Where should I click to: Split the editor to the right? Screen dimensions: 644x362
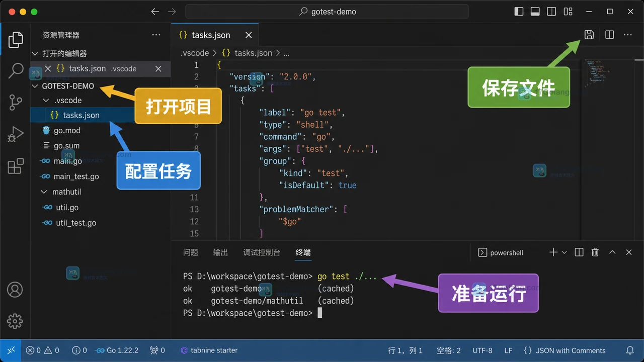point(609,35)
